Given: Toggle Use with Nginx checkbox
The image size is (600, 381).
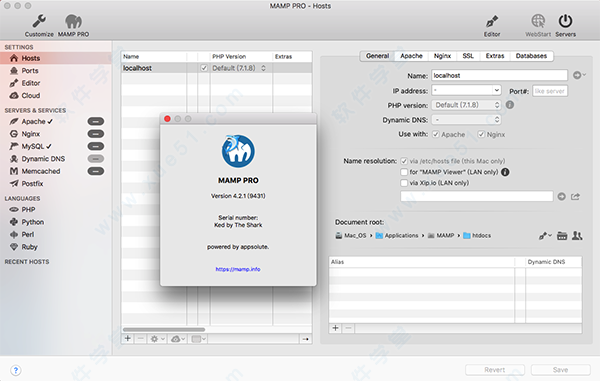Looking at the screenshot, I should tap(481, 134).
